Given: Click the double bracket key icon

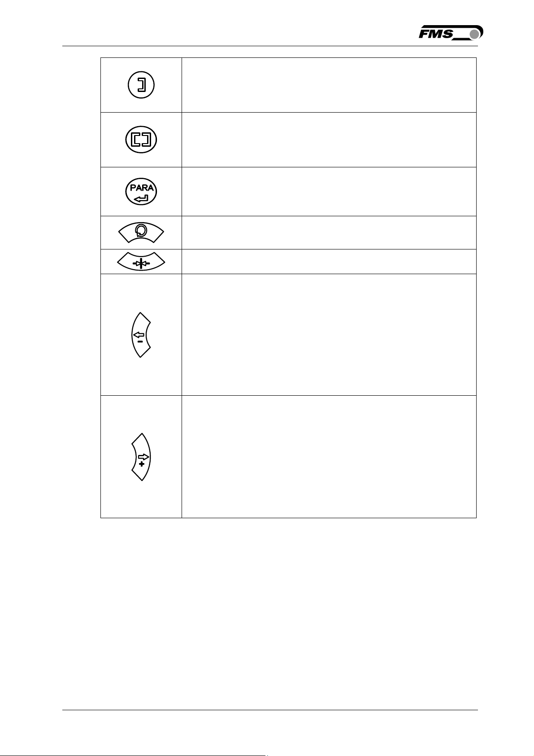Looking at the screenshot, I should tap(141, 140).
